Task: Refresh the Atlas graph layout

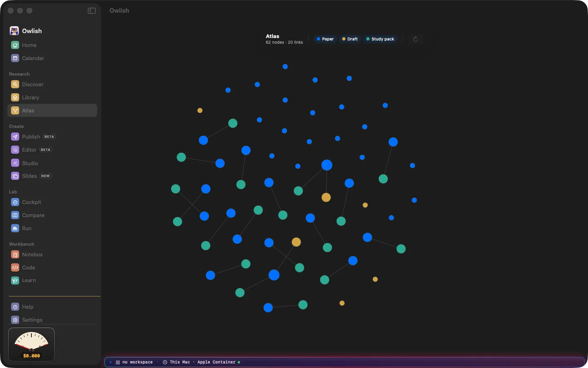Action: (x=415, y=39)
